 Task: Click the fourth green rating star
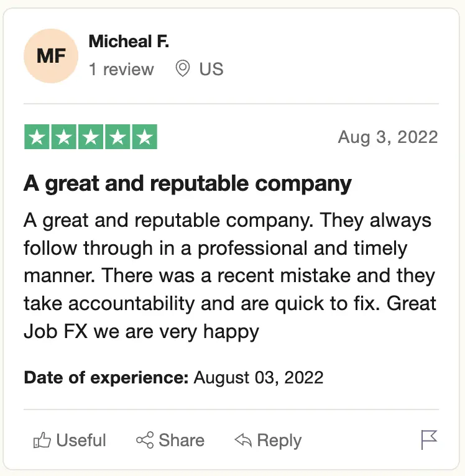pos(117,137)
